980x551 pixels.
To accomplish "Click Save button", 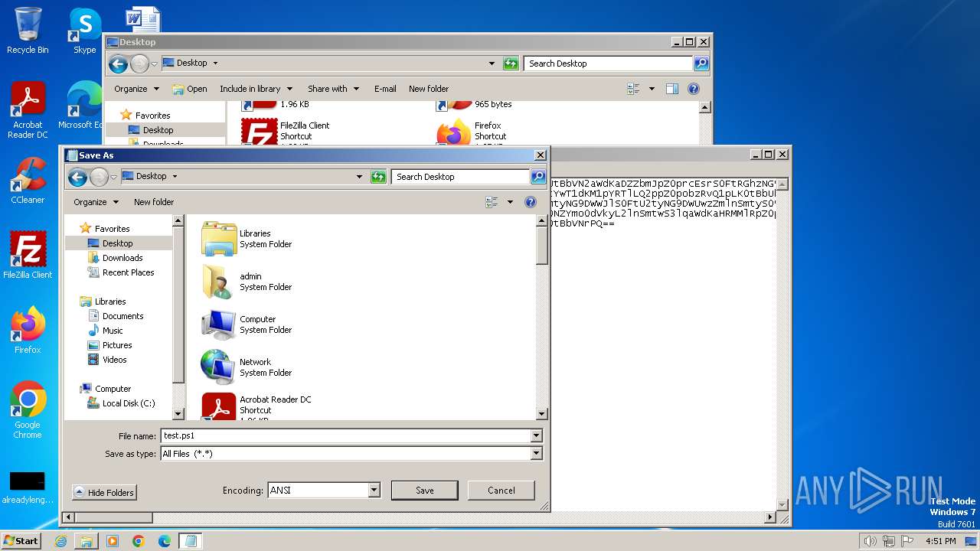I will click(x=424, y=491).
